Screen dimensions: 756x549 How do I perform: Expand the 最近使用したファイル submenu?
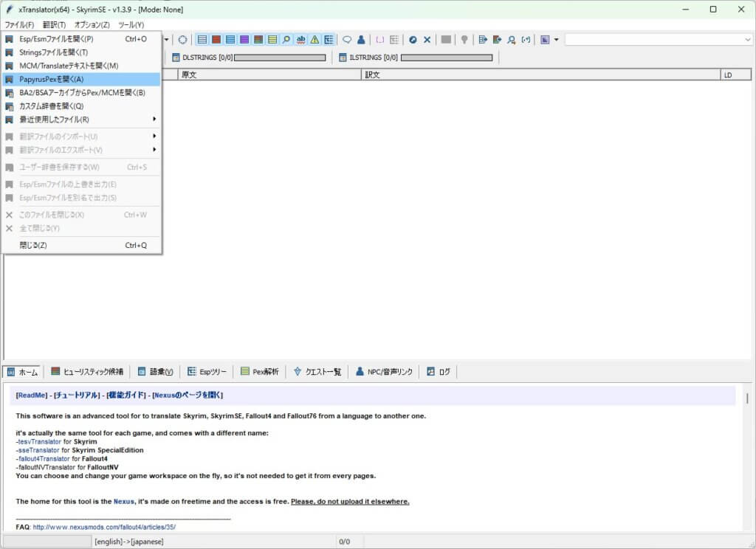click(81, 120)
